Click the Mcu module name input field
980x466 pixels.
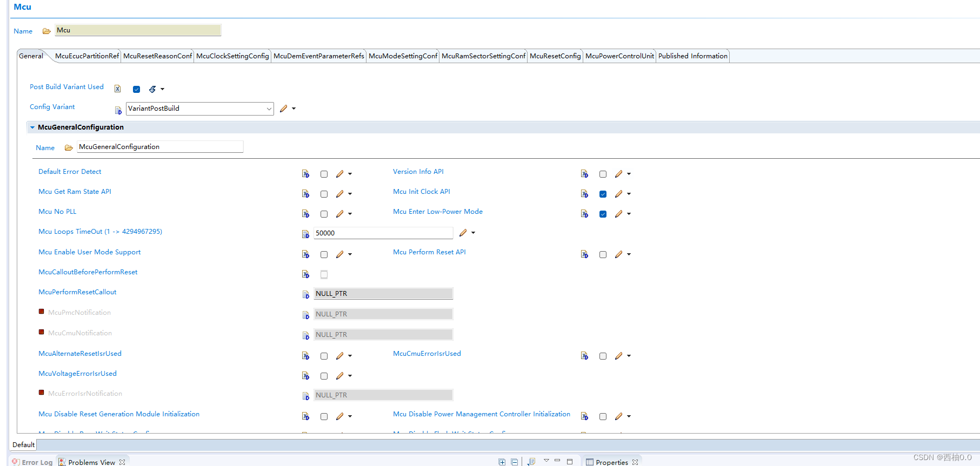click(138, 30)
